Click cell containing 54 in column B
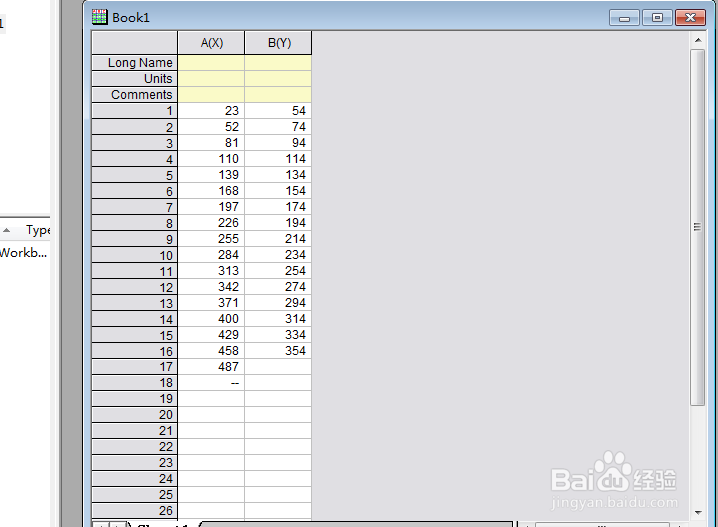The image size is (718, 527). click(278, 111)
